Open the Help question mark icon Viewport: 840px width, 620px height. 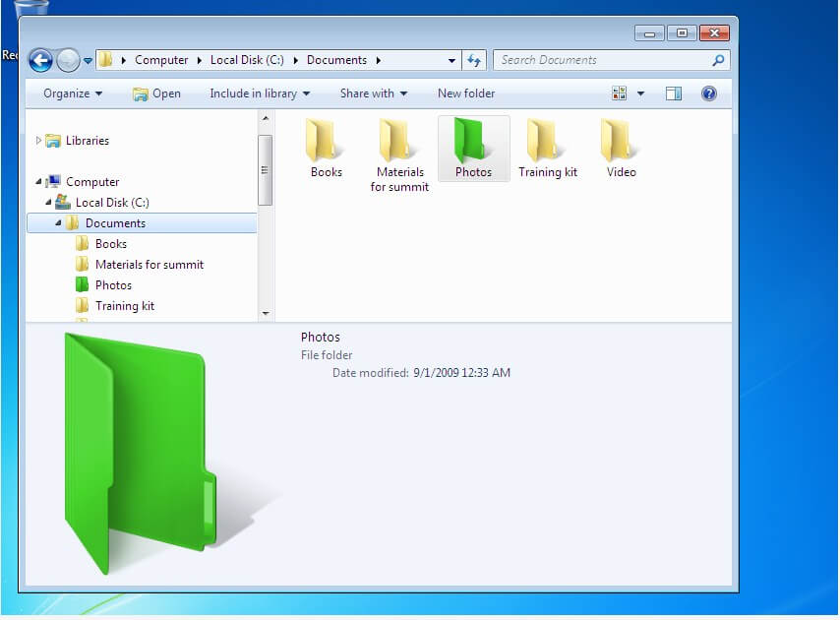click(708, 93)
